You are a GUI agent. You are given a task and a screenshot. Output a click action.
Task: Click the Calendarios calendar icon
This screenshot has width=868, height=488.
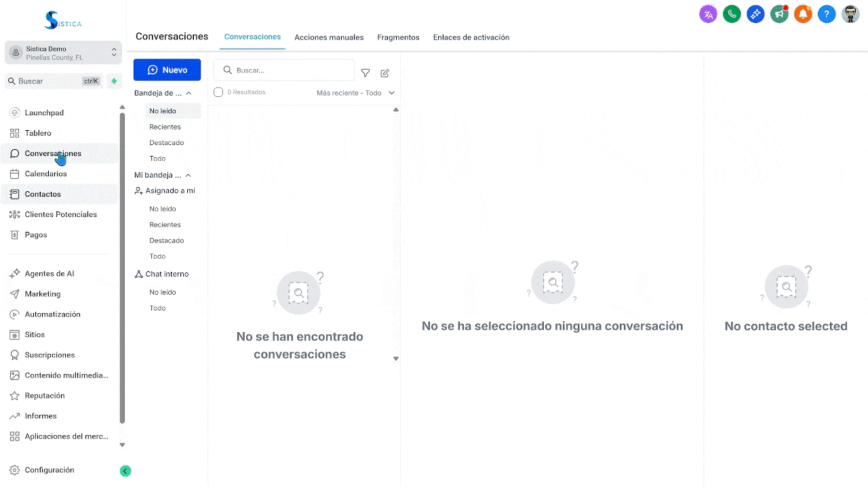15,174
